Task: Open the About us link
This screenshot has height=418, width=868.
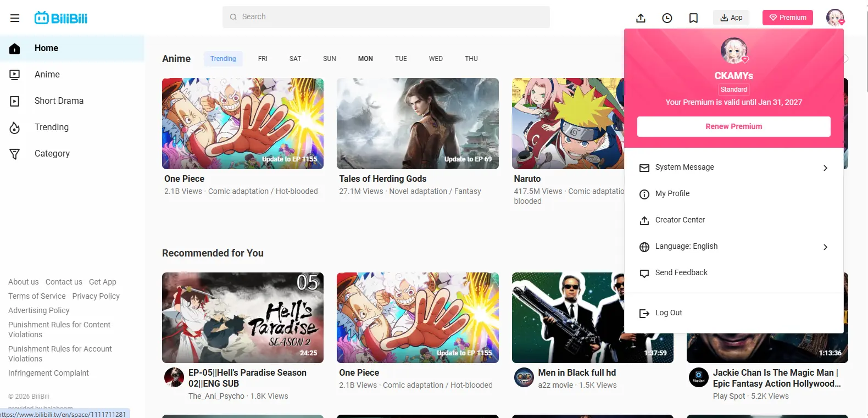Action: point(24,282)
